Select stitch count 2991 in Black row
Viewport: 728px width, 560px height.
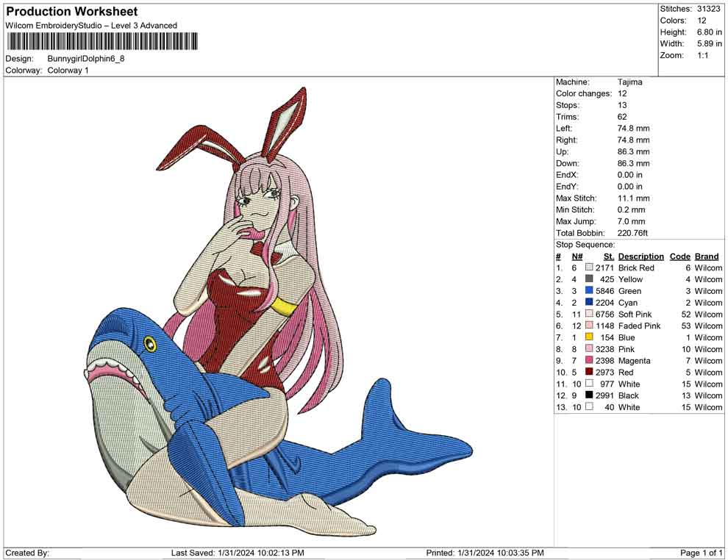pos(604,395)
